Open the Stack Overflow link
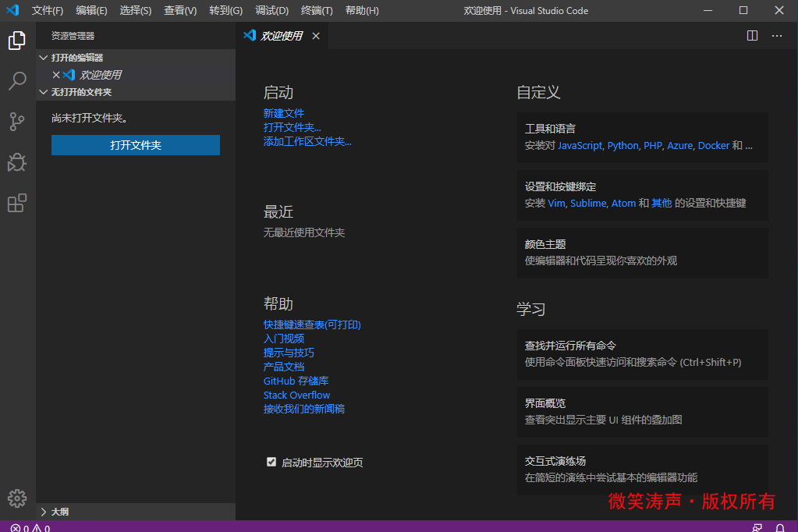This screenshot has height=532, width=798. pyautogui.click(x=296, y=395)
